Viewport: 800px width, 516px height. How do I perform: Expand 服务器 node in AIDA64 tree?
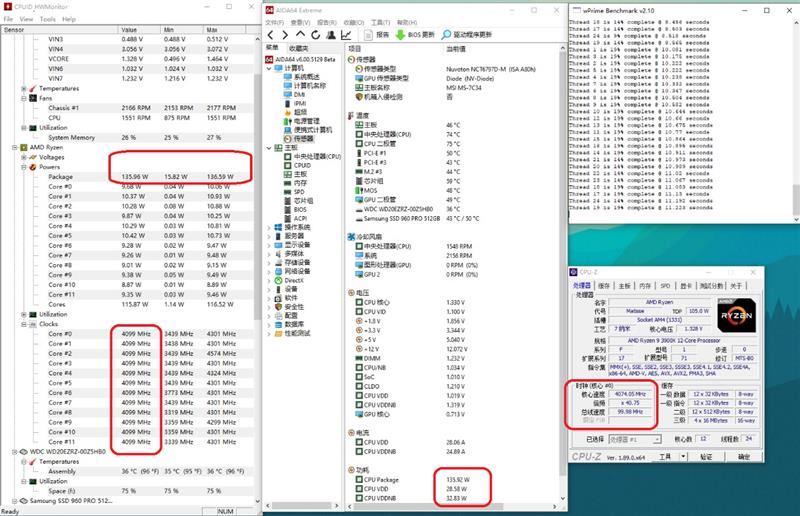[269, 236]
